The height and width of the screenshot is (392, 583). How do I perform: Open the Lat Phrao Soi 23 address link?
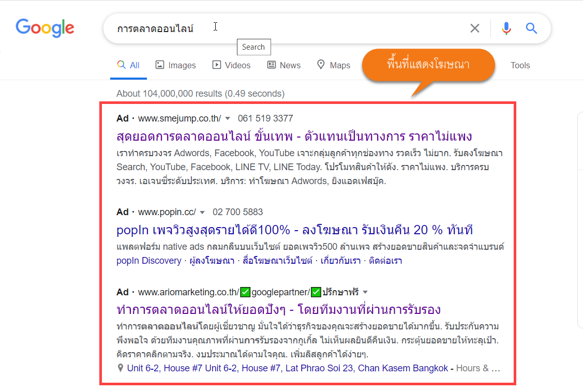288,368
